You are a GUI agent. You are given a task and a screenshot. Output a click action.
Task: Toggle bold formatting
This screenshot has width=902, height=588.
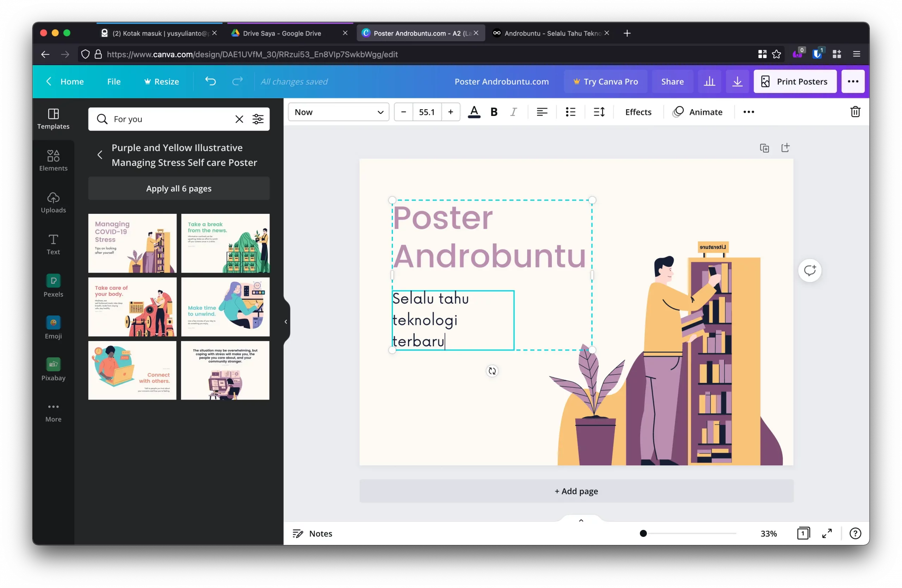[x=493, y=112]
